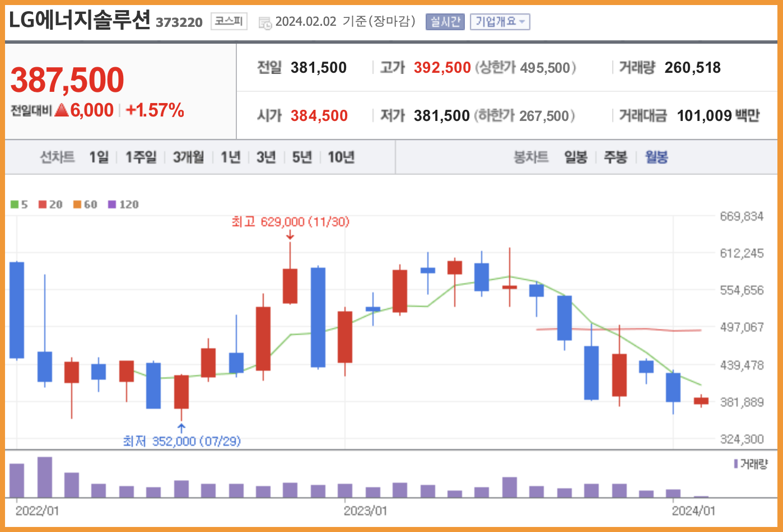The height and width of the screenshot is (532, 783).
Task: Click the green 5 moving average legend
Action: pyautogui.click(x=19, y=204)
